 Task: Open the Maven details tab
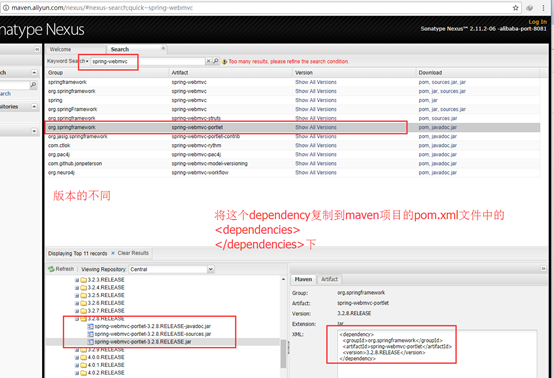coord(303,279)
